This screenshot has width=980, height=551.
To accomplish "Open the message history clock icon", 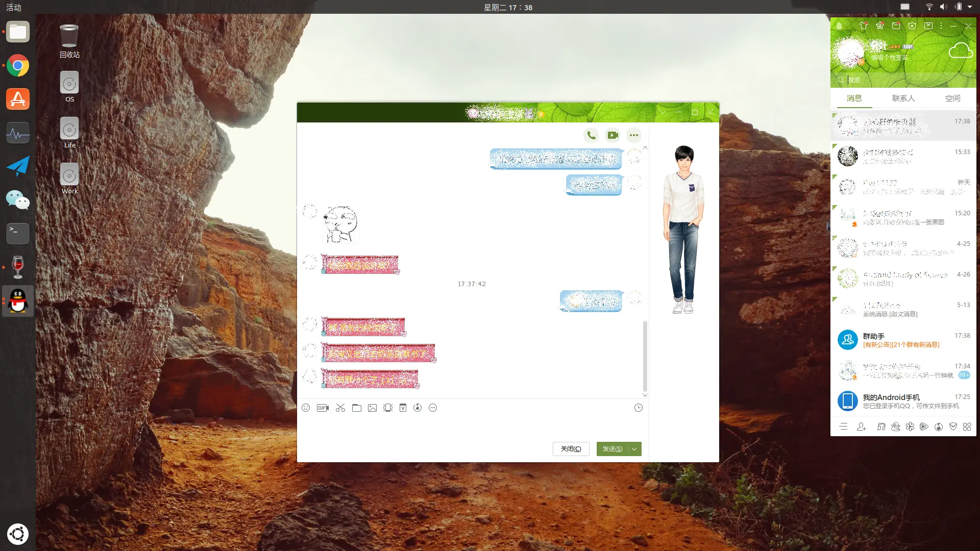I will point(638,408).
